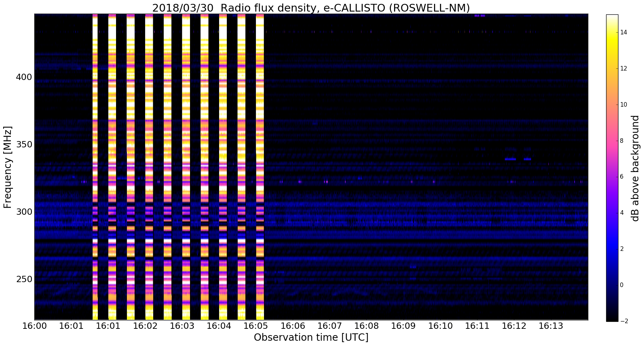Click the 16:12 time tick label
Image resolution: width=644 pixels, height=346 pixels.
514,326
